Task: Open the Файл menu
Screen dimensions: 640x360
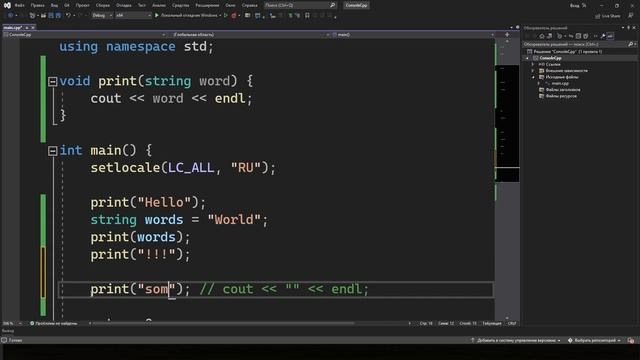Action: coord(19,5)
